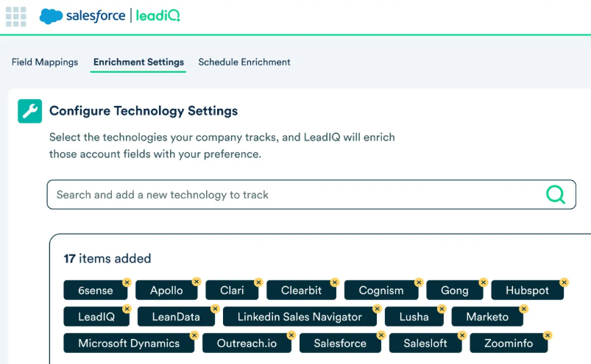
Task: Remove the Clearbit tag
Action: tap(335, 282)
